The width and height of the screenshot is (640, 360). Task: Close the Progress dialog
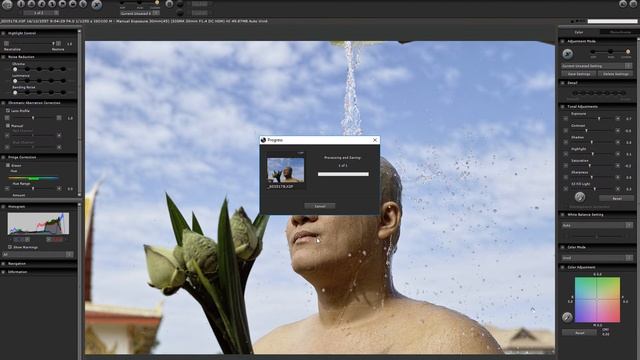click(x=375, y=140)
